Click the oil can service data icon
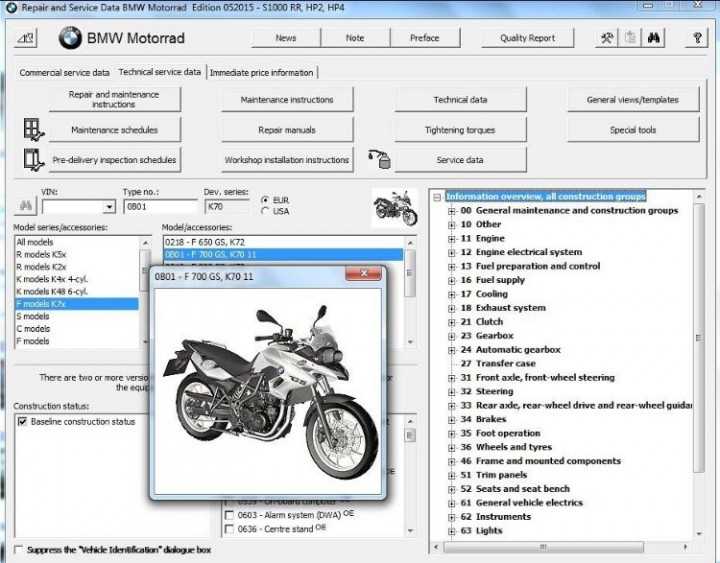Image resolution: width=720 pixels, height=563 pixels. coord(380,159)
